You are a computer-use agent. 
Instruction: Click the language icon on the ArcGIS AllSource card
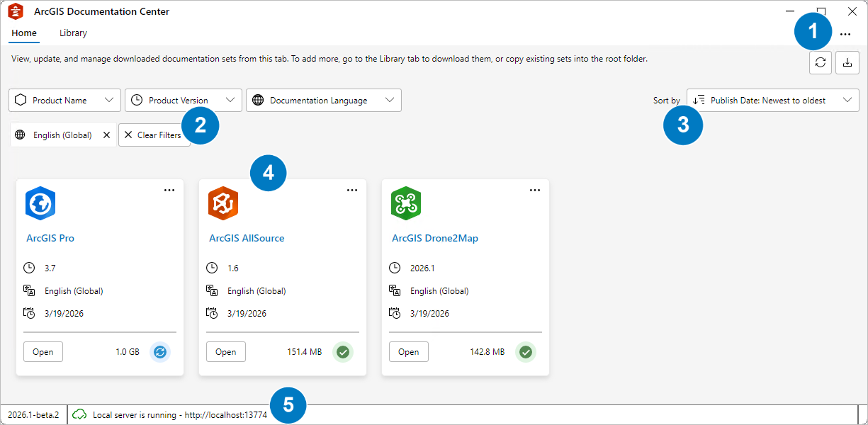tap(212, 290)
